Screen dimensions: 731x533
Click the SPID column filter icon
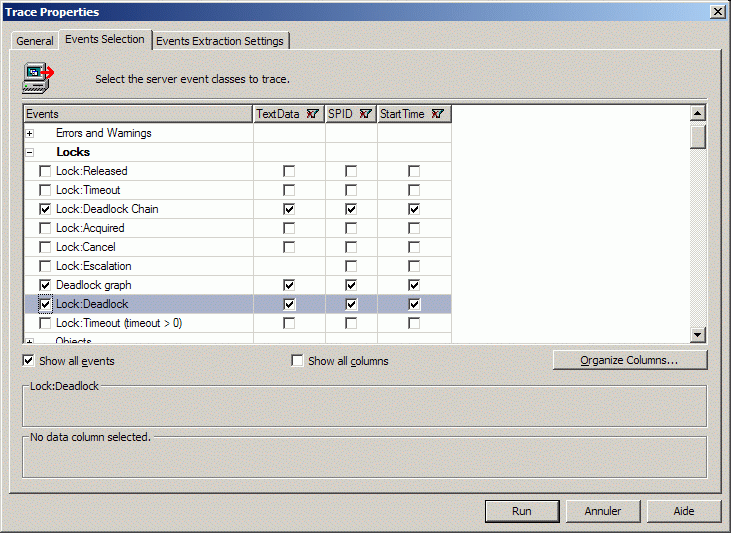[x=365, y=114]
